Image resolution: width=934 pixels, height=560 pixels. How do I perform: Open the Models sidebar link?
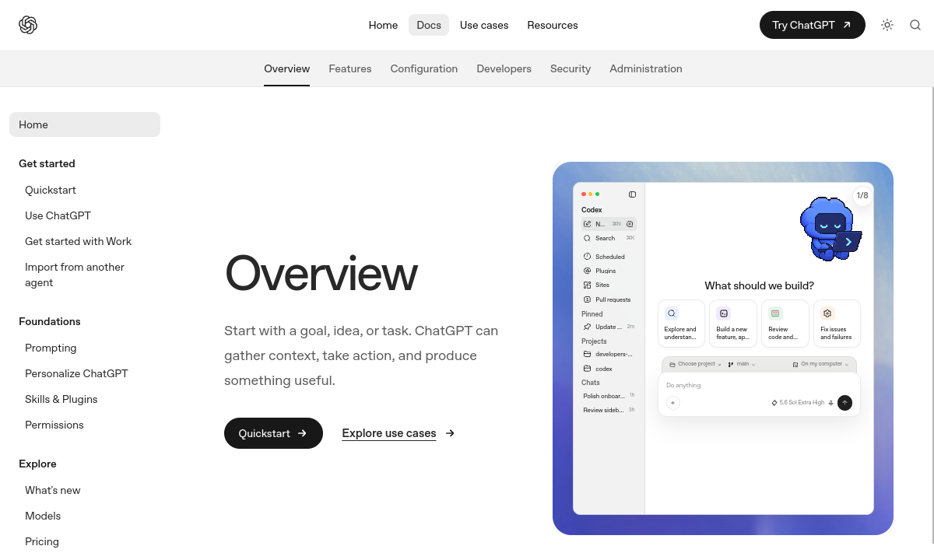coord(43,516)
